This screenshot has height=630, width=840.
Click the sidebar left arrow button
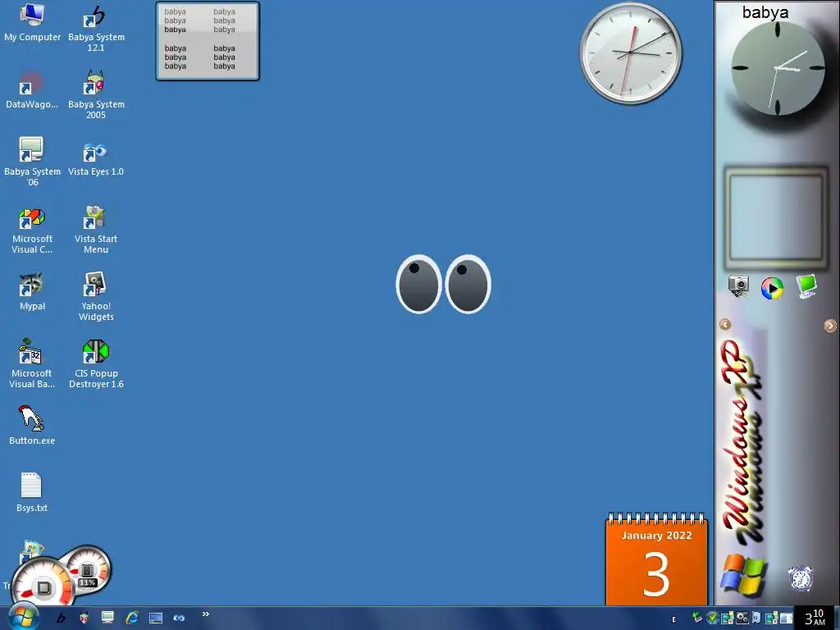tap(725, 324)
